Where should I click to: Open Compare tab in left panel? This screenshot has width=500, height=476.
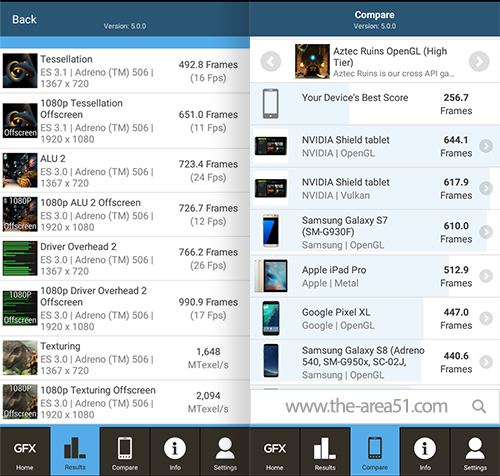pyautogui.click(x=125, y=451)
